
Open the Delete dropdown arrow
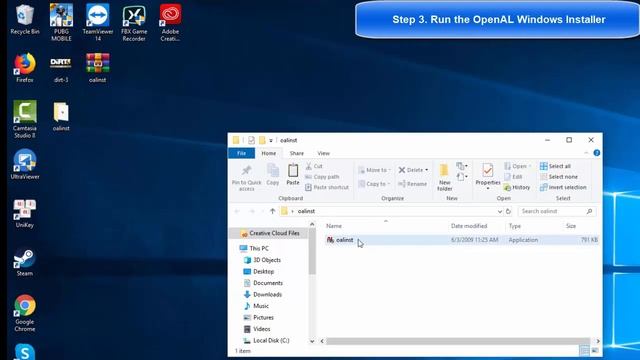pos(427,170)
